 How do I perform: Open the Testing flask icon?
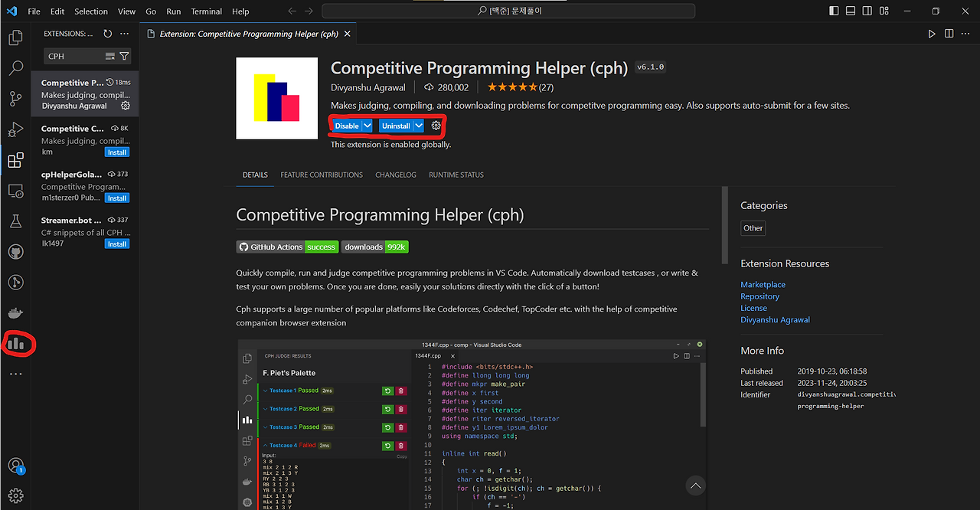coord(15,221)
